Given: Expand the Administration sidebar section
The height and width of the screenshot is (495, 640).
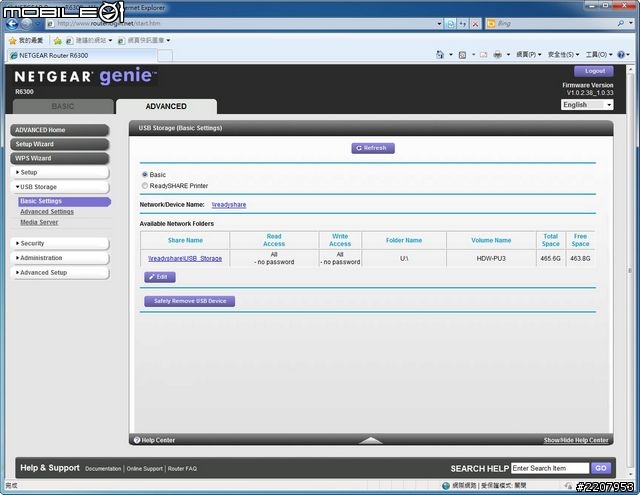Looking at the screenshot, I should pos(60,258).
